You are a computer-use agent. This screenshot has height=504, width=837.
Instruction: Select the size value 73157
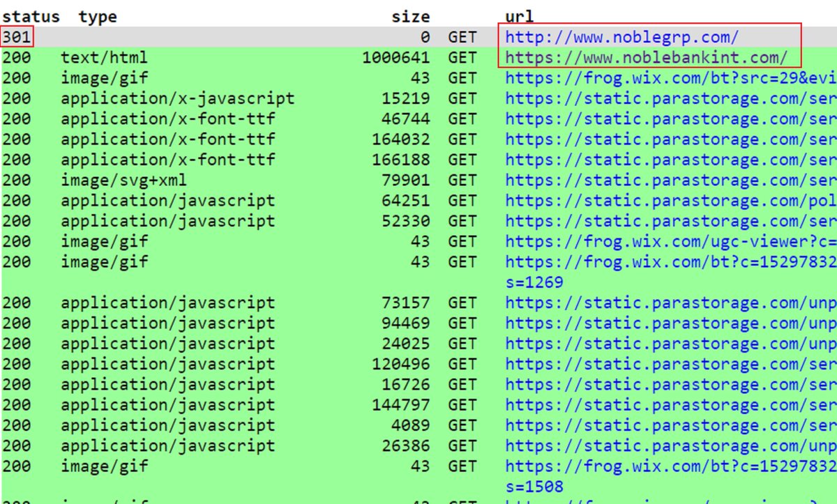[406, 303]
